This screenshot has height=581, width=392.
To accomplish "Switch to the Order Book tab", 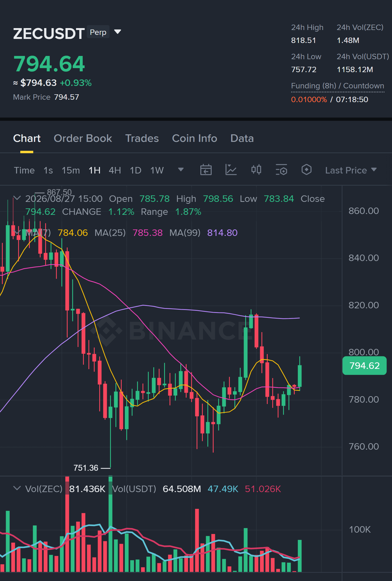I will click(83, 138).
